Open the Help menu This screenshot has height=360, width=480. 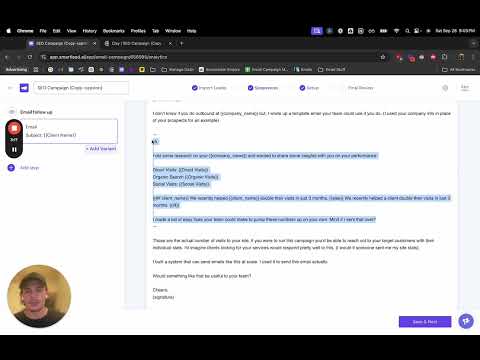coord(191,31)
